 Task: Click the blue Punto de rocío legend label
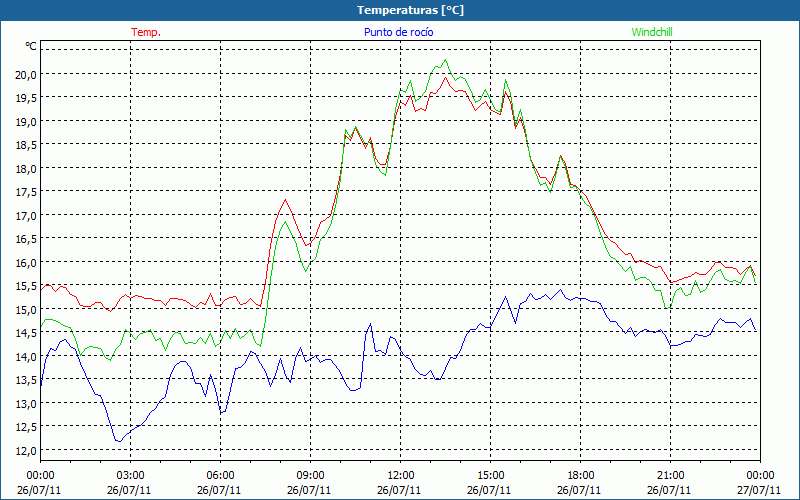click(x=398, y=32)
